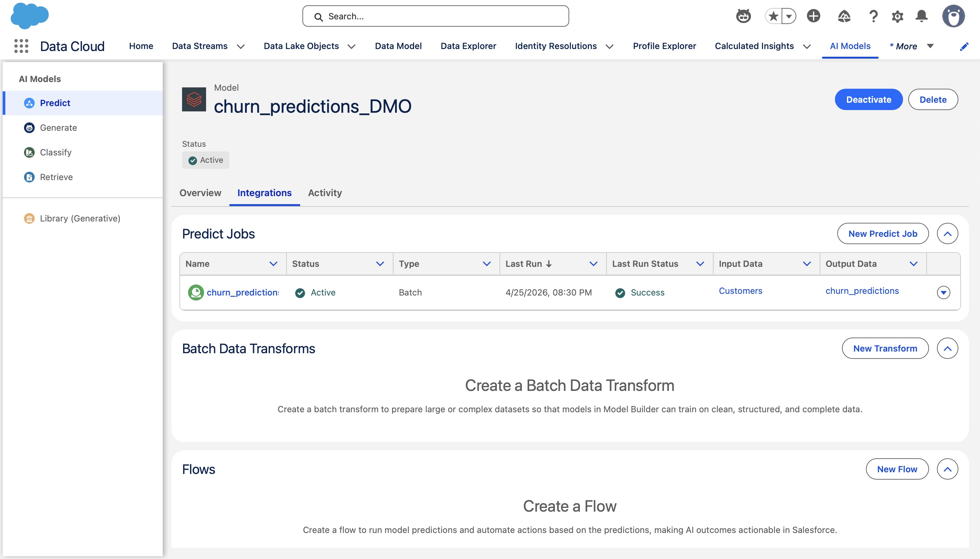Click the Salesforce cloud logo

(30, 16)
